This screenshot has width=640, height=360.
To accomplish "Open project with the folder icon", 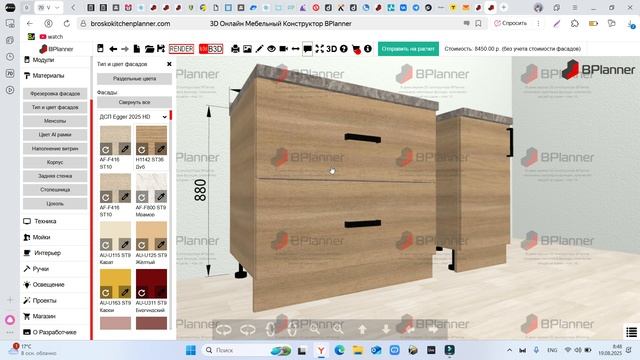I will click(149, 49).
